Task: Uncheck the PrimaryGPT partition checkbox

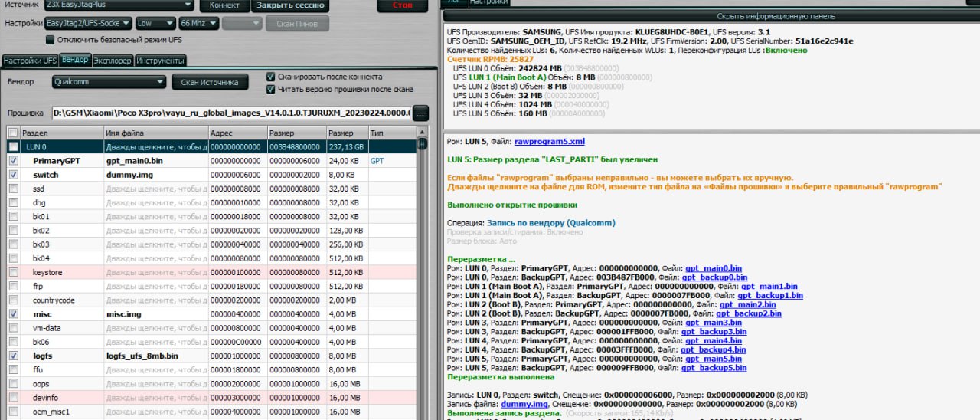Action: [x=13, y=161]
